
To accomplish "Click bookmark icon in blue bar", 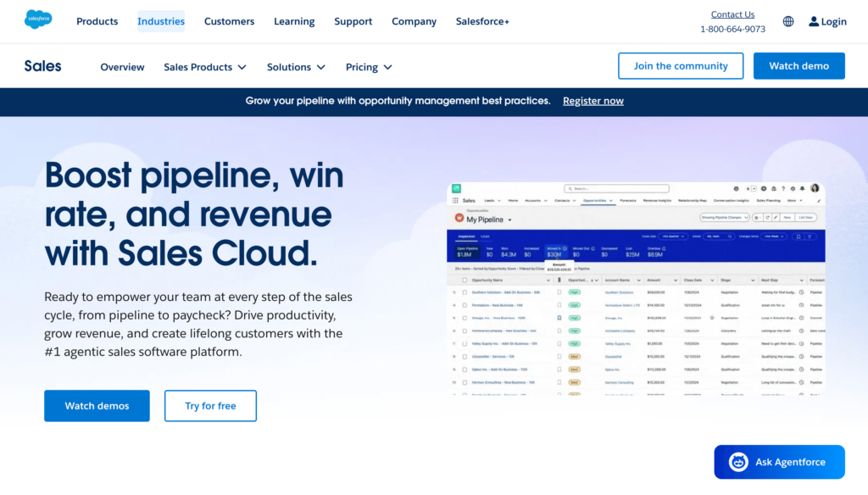I will (x=798, y=236).
